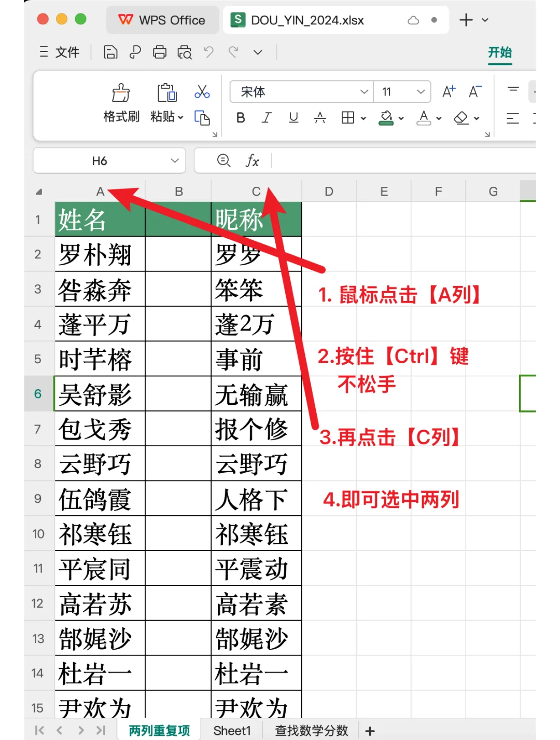Open the fill color dropdown arrow
Screen dimensions: 560x740
[x=401, y=118]
